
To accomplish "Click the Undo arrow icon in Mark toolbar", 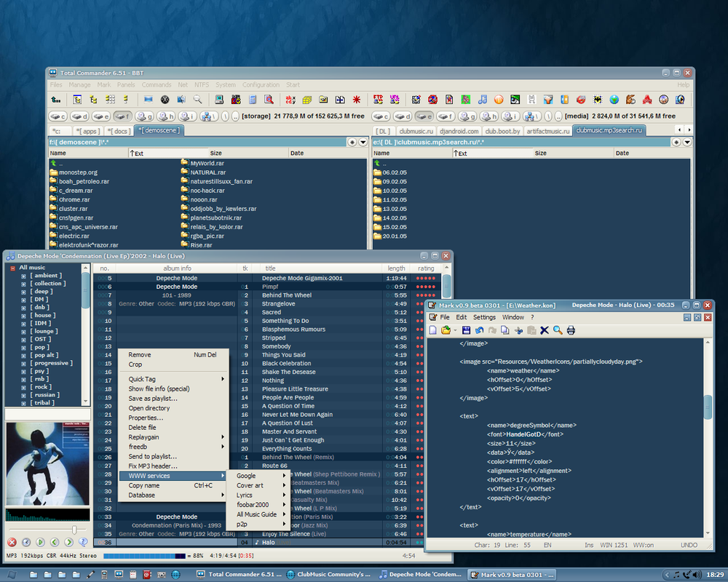I will pos(479,330).
